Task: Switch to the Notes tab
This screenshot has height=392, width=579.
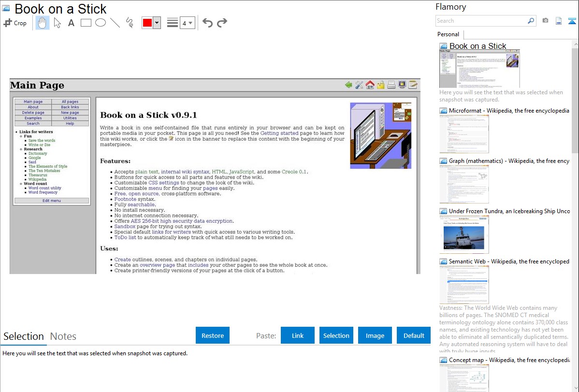Action: (63, 336)
